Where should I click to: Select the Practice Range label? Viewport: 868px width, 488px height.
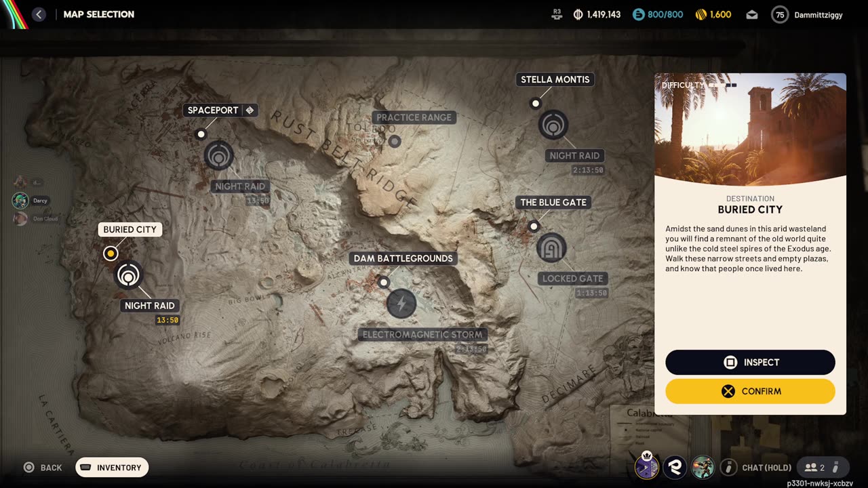pos(414,117)
